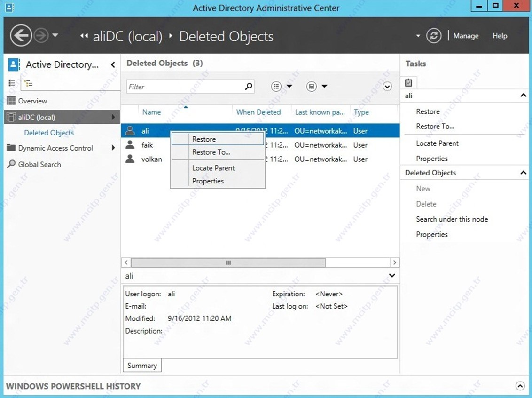This screenshot has height=398, width=532.
Task: Click the save queries disk icon
Action: pyautogui.click(x=312, y=86)
